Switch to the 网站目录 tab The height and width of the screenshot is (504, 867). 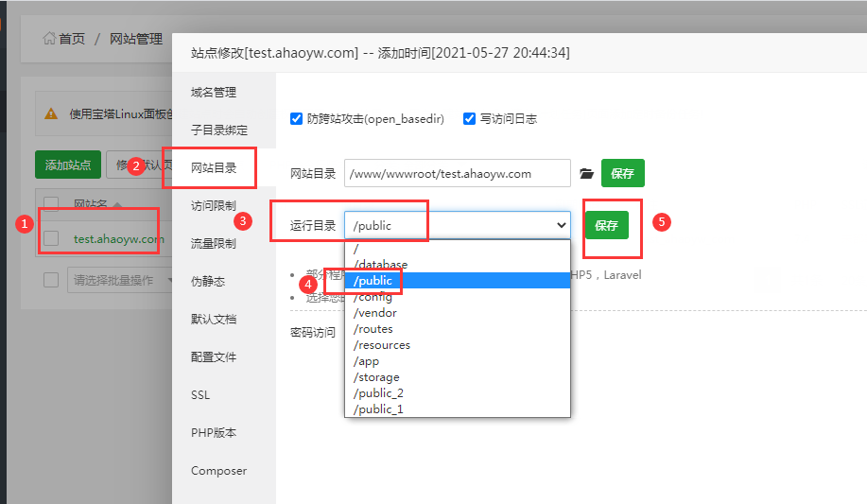[x=214, y=168]
